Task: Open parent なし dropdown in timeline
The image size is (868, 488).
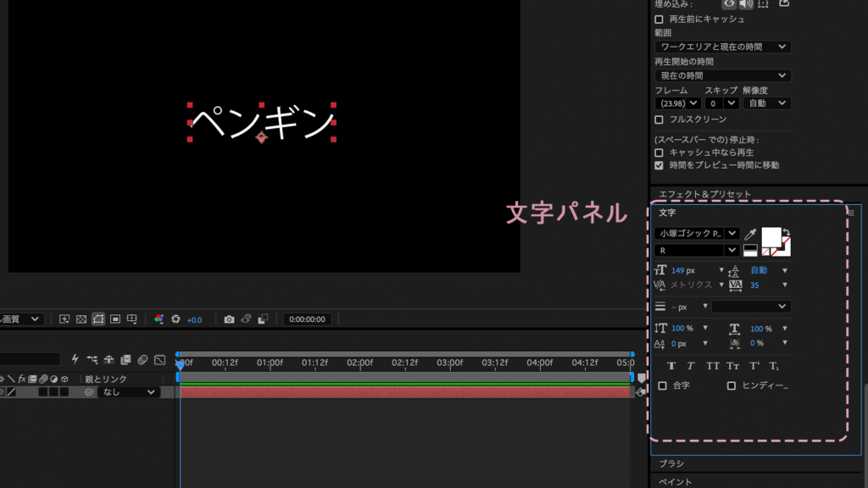Action: tap(129, 392)
